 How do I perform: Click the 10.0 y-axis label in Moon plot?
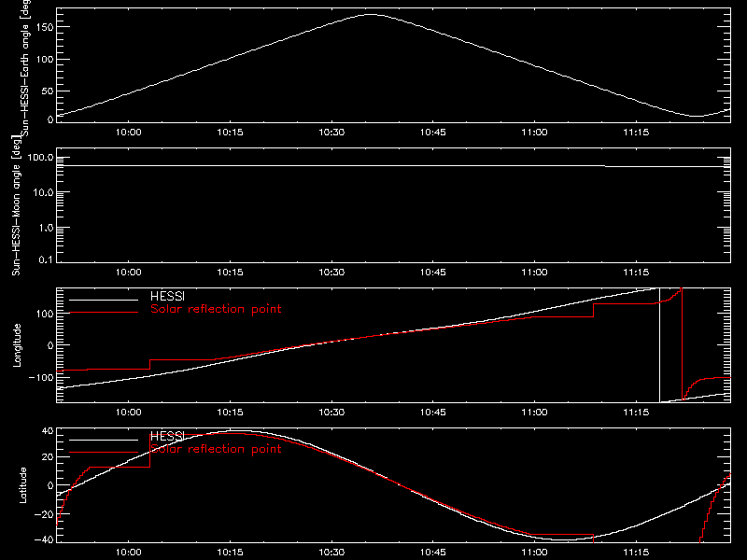click(x=43, y=193)
